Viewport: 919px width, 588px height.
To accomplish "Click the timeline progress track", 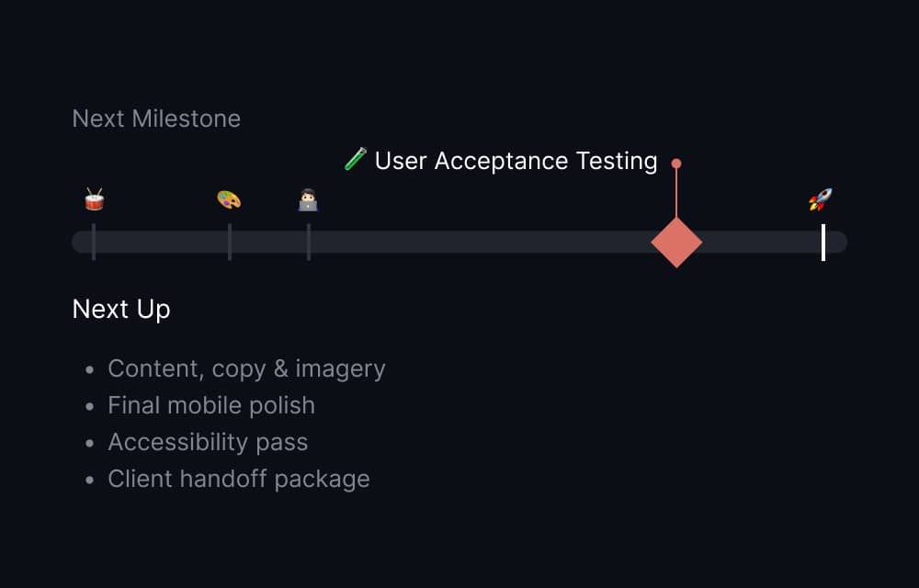I will click(459, 243).
